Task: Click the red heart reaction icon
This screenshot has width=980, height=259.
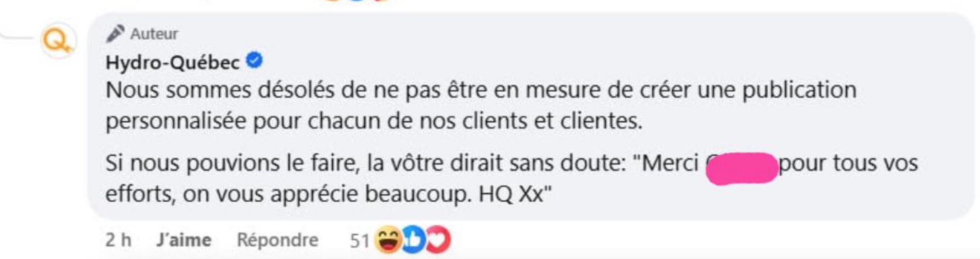Action: coord(438,240)
